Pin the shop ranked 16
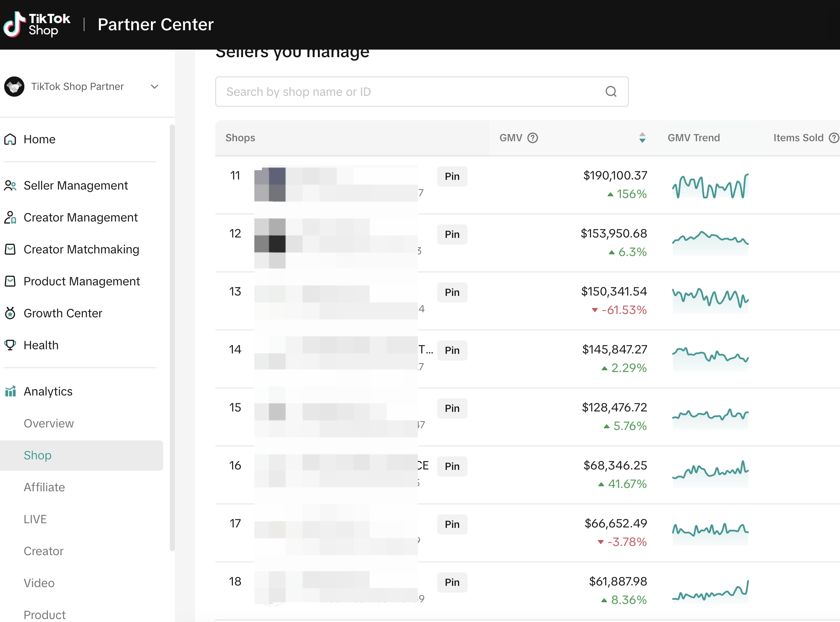 452,466
